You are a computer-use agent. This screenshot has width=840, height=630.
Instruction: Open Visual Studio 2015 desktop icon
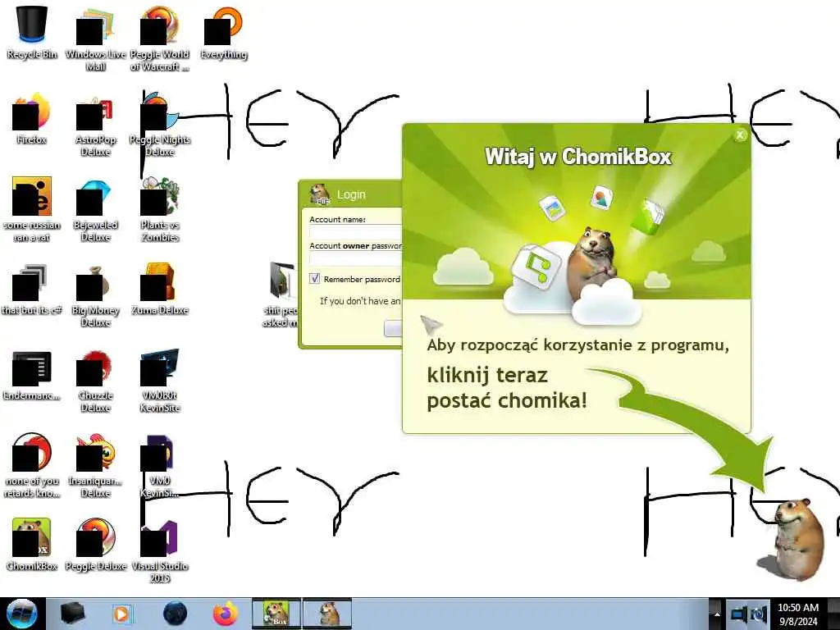[160, 550]
